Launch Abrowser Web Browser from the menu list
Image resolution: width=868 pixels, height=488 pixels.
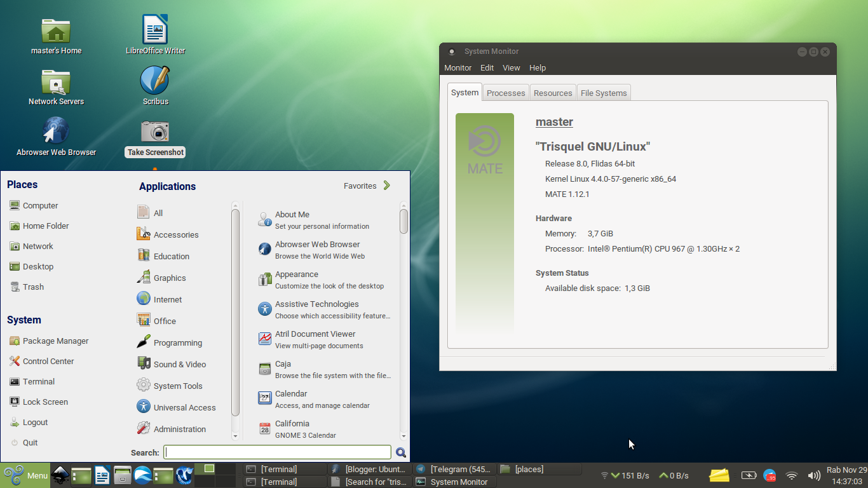click(324, 250)
